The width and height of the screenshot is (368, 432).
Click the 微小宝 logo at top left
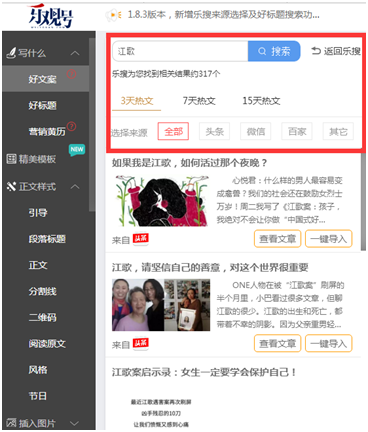click(x=51, y=16)
